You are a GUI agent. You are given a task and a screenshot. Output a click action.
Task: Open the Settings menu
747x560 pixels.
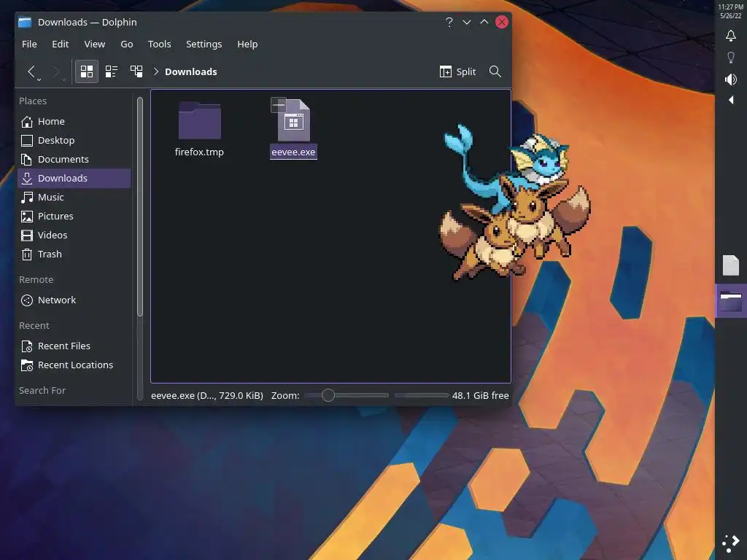pos(204,44)
